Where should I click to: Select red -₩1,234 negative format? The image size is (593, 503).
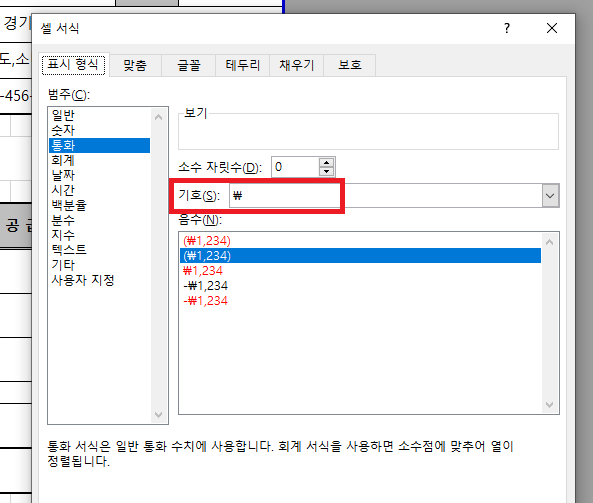point(360,301)
